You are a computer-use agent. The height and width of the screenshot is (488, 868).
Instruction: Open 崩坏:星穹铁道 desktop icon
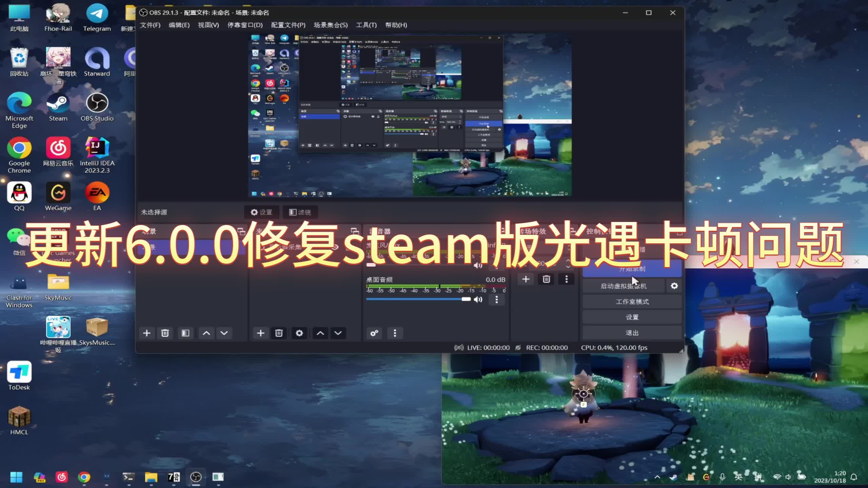pyautogui.click(x=58, y=65)
